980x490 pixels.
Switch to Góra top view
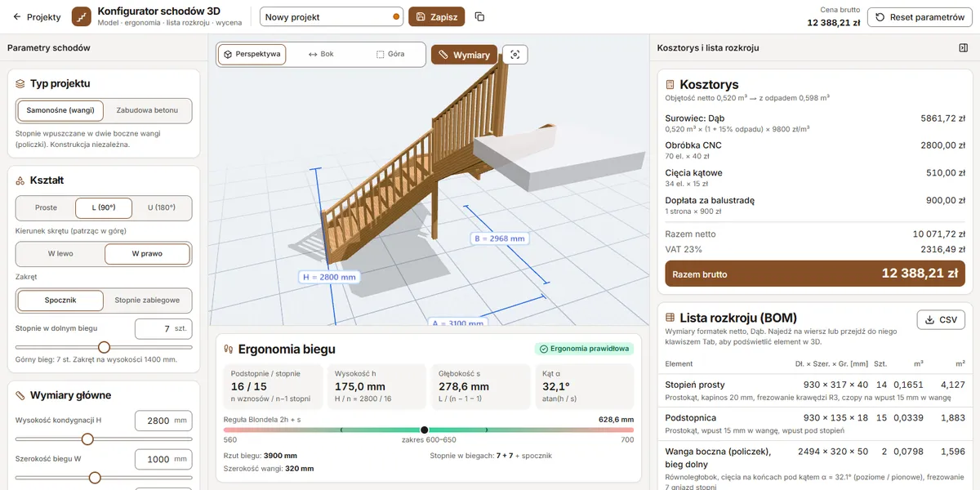tap(390, 55)
